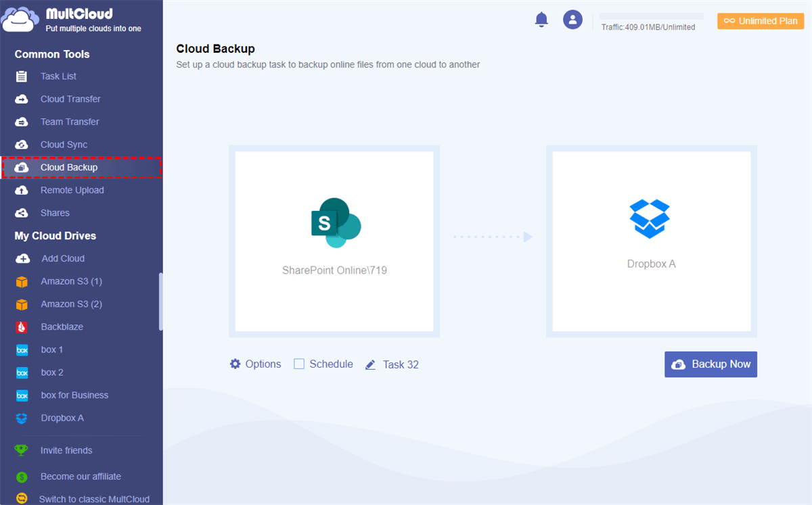Click the Cloud Backup sidebar icon

click(22, 168)
